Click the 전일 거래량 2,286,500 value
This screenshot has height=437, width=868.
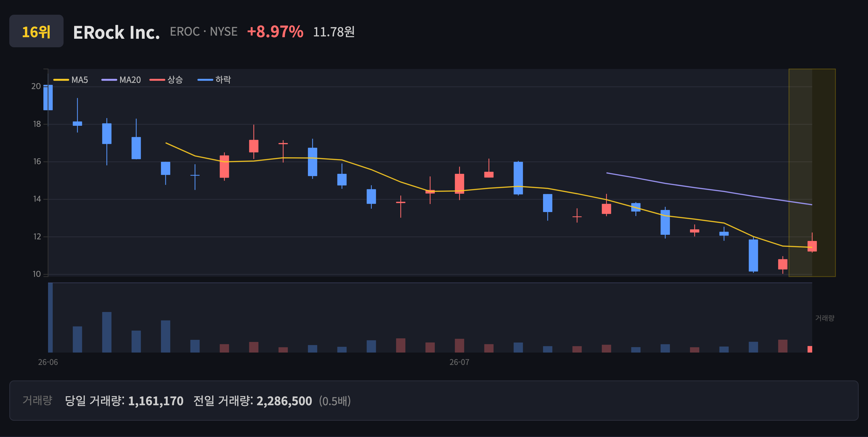click(284, 401)
